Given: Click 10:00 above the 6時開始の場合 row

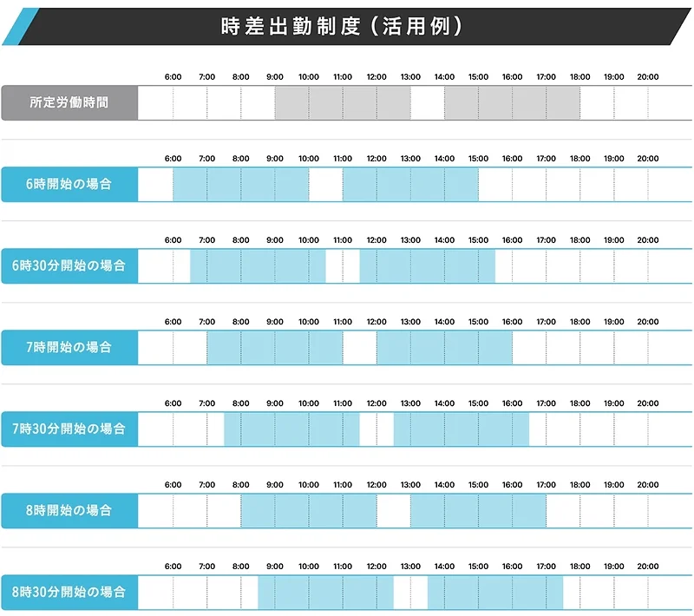Looking at the screenshot, I should click(x=309, y=159).
